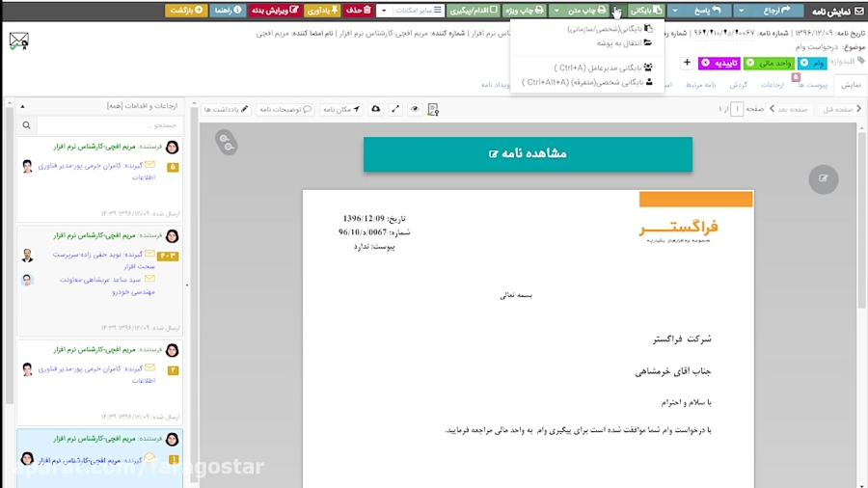868x488 pixels.
Task: Remove the تاییدیه tag
Action: click(705, 63)
